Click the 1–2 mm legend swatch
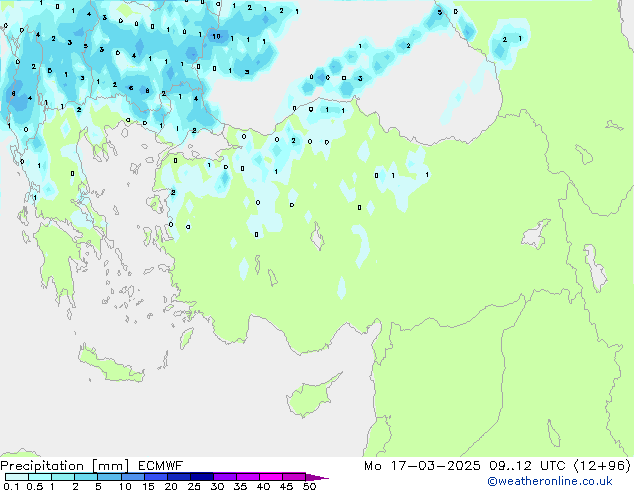 pyautogui.click(x=63, y=477)
